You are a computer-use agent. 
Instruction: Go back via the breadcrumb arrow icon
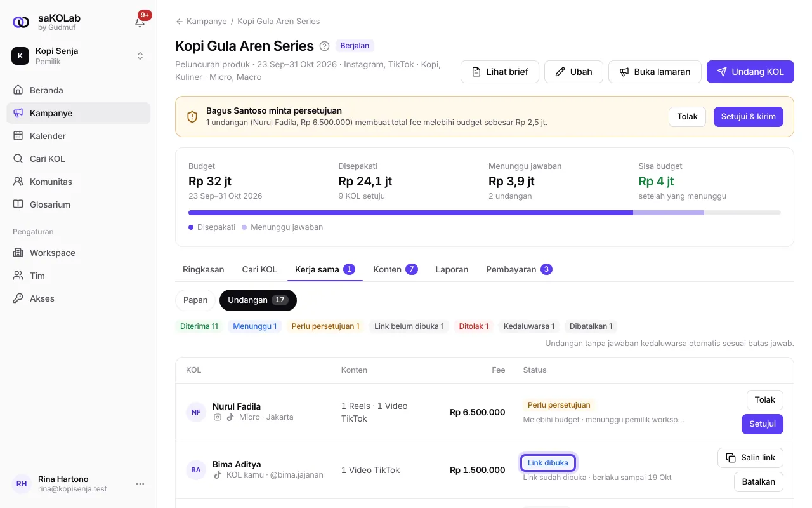tap(180, 22)
